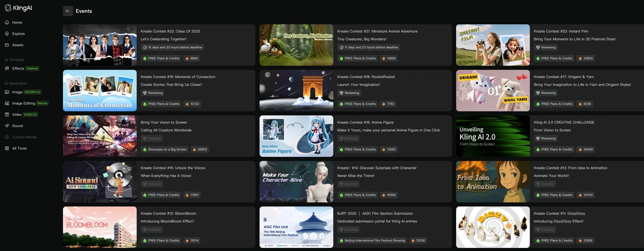Click the Custom Model icon
The height and width of the screenshot is (251, 644).
7,137
